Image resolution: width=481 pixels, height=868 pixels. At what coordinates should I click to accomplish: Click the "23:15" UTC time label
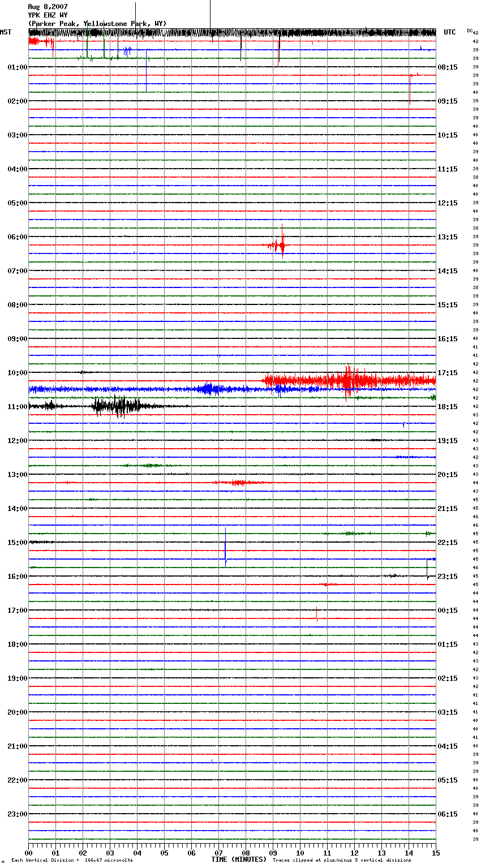point(448,577)
